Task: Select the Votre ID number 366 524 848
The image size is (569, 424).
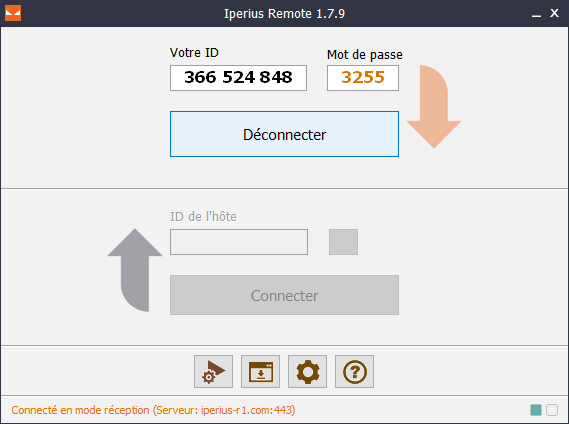Action: tap(238, 78)
